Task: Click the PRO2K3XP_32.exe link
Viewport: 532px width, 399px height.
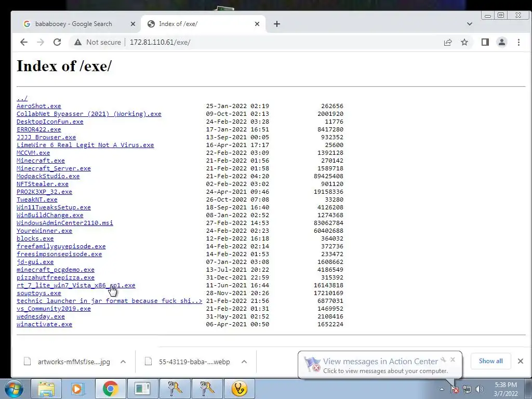Action: tap(45, 192)
